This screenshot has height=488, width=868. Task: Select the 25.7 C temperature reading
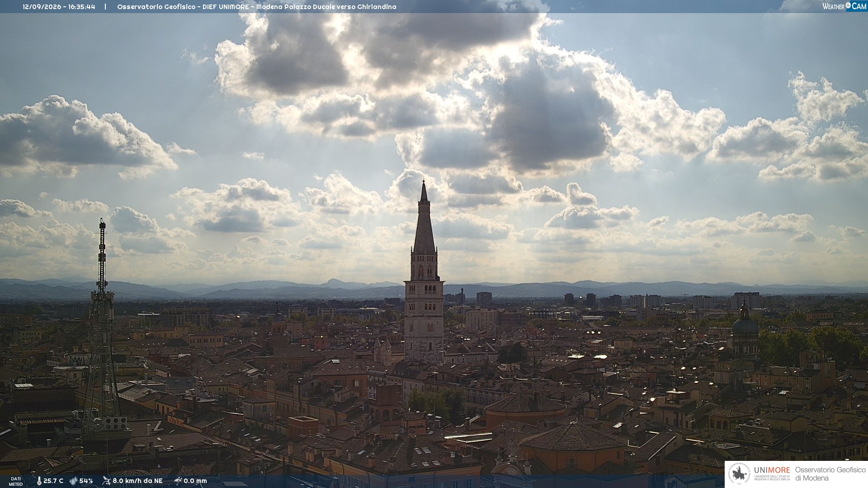[53, 481]
